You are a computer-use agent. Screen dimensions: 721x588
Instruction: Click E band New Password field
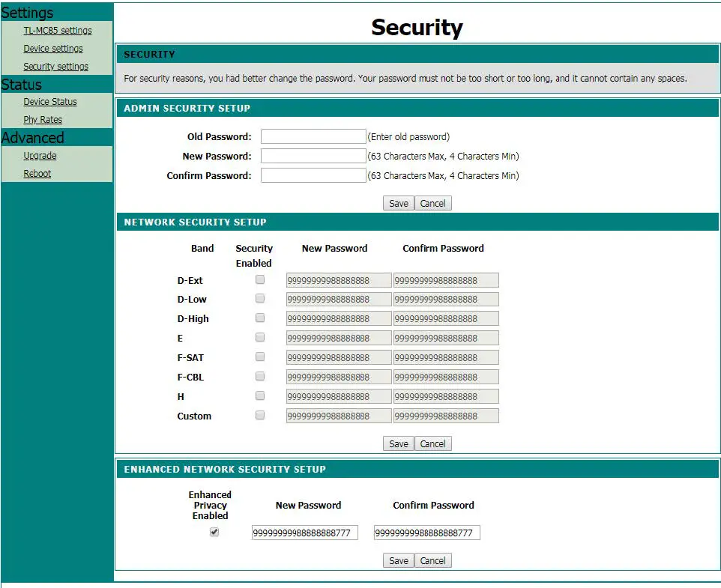339,338
